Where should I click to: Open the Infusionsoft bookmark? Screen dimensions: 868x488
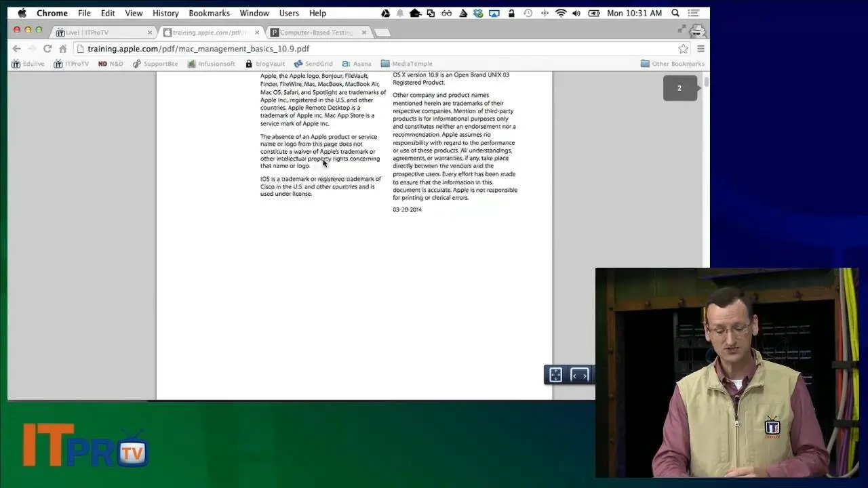click(212, 64)
